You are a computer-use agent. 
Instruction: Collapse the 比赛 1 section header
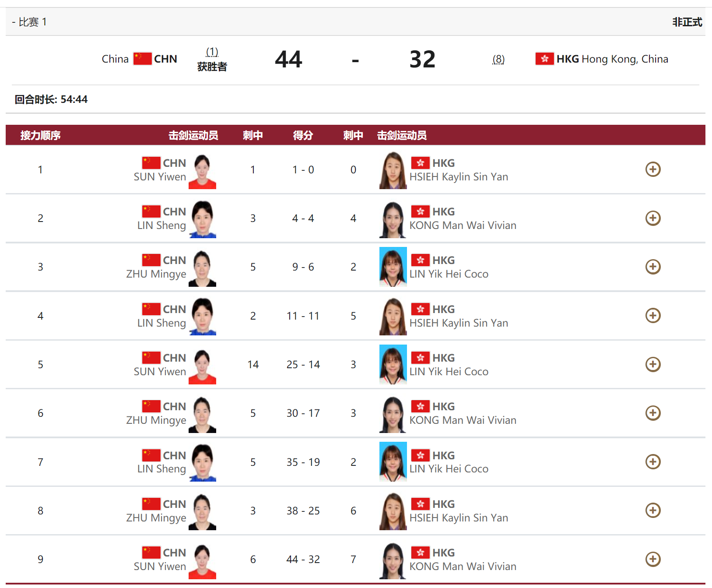point(29,22)
